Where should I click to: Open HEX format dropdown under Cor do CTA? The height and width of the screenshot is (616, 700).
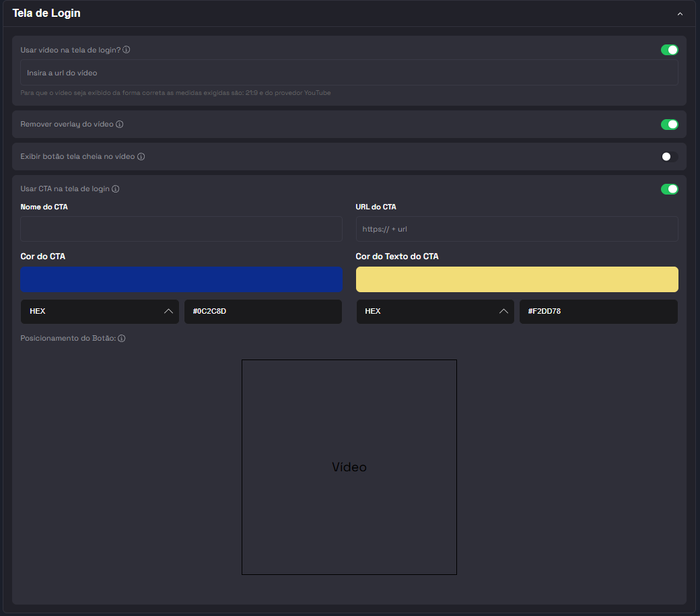(x=100, y=312)
